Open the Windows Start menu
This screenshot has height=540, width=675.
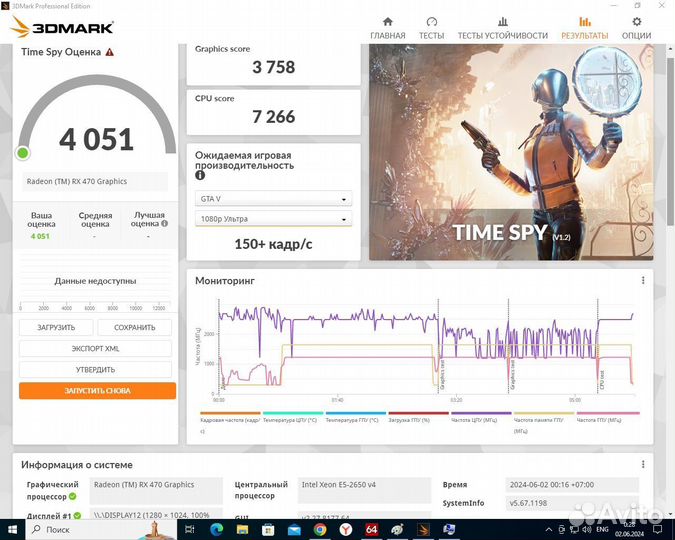click(x=12, y=529)
